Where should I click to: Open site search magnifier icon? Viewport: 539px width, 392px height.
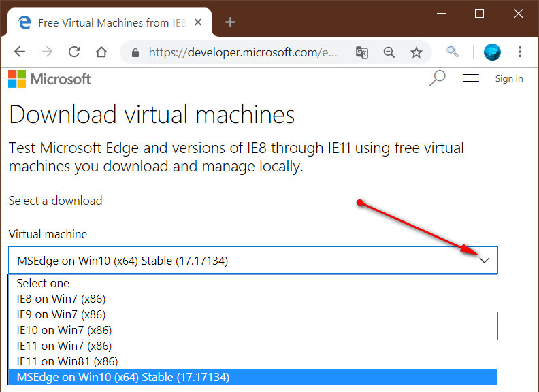437,78
